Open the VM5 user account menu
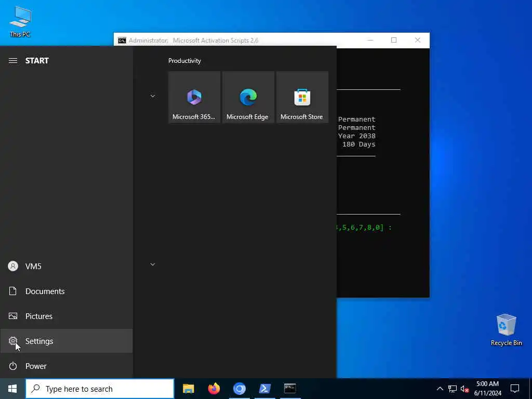532x399 pixels. pyautogui.click(x=66, y=267)
